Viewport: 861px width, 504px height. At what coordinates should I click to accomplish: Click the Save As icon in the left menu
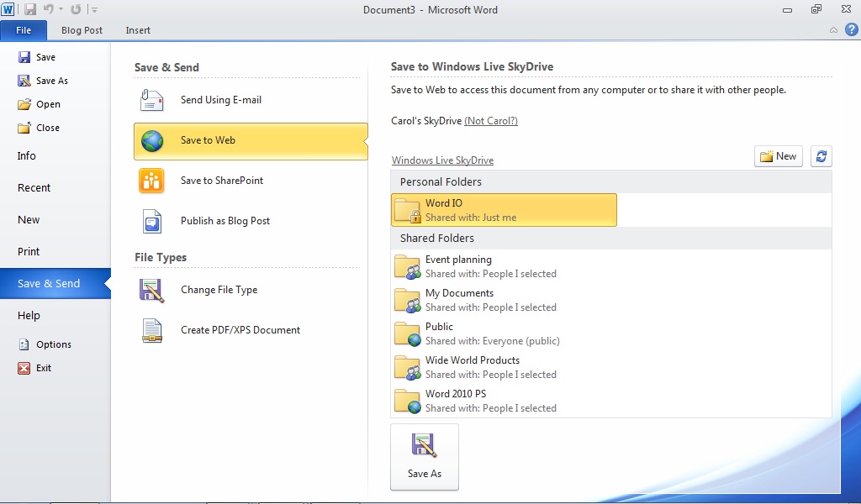tap(24, 81)
